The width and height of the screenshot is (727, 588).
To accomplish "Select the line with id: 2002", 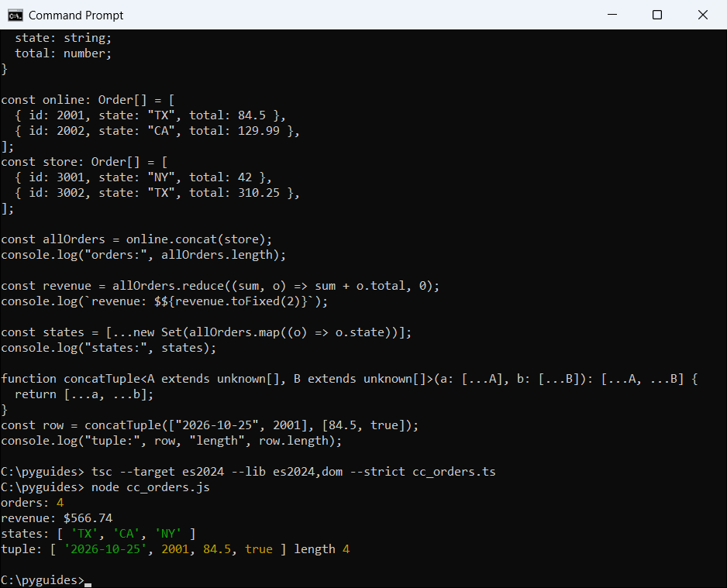I will click(157, 131).
